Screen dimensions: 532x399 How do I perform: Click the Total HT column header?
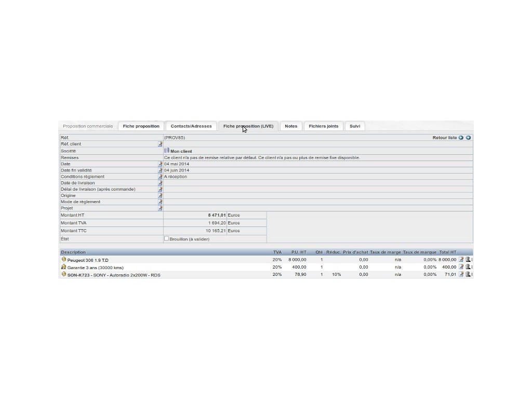448,252
